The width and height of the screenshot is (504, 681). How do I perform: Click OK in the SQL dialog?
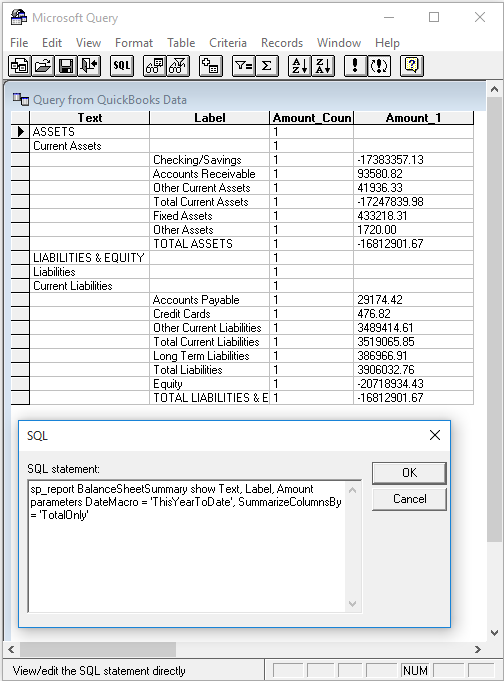[x=409, y=473]
